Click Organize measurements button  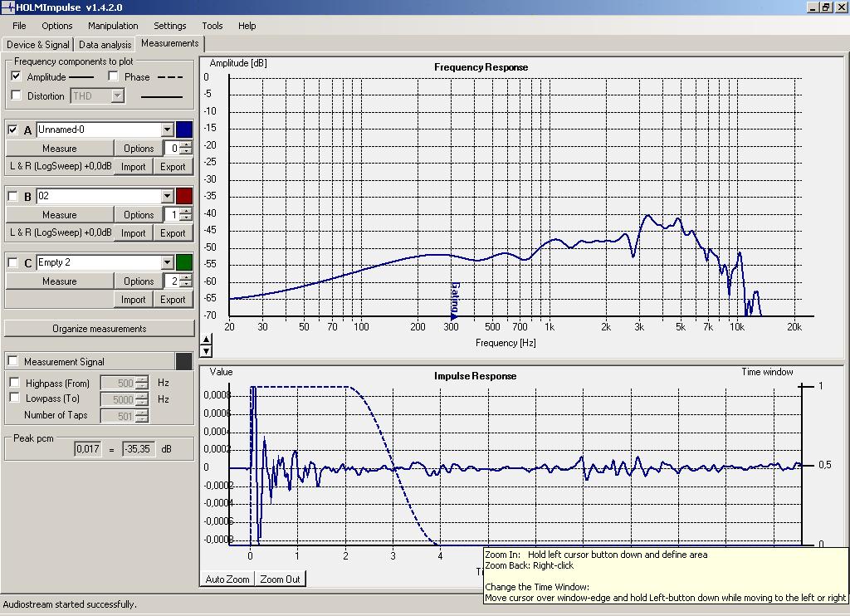click(x=100, y=329)
